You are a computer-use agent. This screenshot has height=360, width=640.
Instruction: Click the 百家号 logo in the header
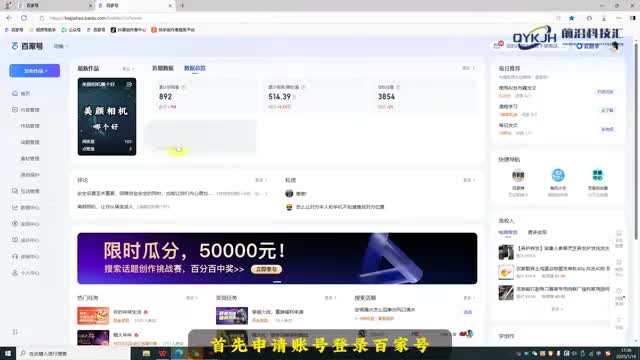(27, 46)
